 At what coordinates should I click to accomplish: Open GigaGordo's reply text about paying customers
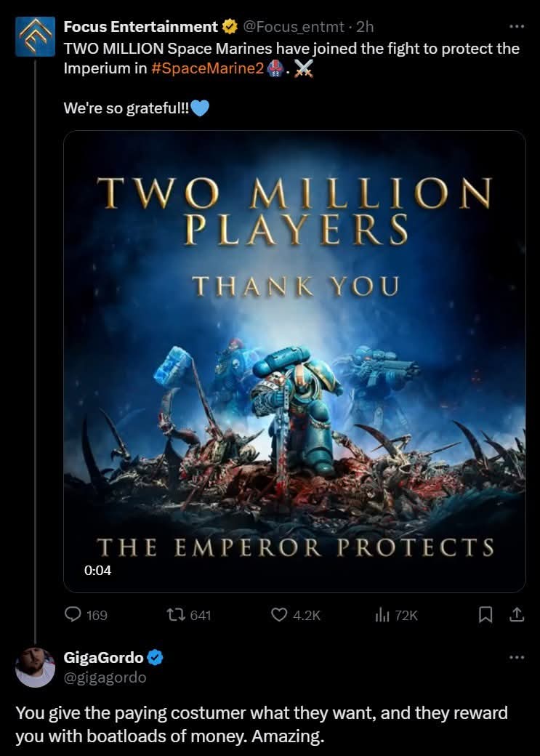pyautogui.click(x=262, y=724)
